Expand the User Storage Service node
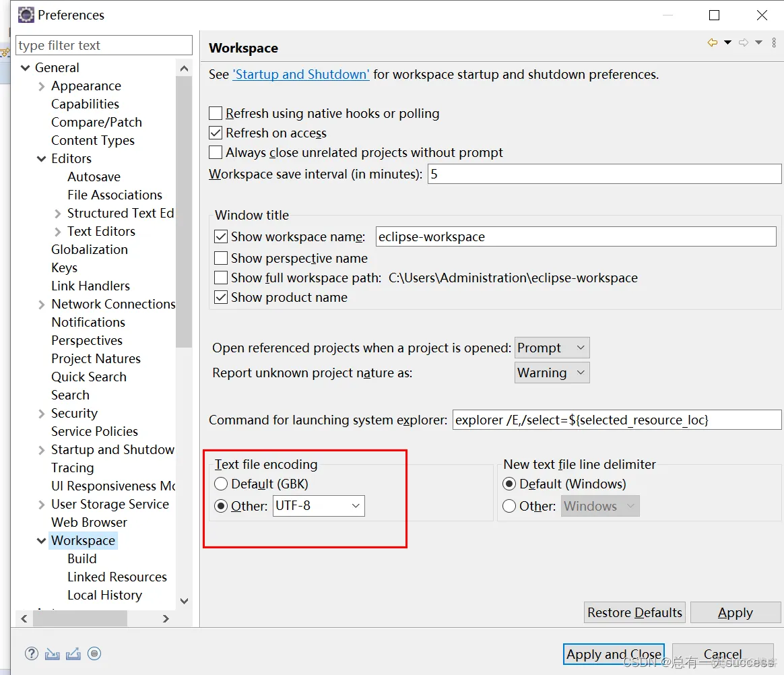Screen dimensions: 784x675 click(42, 505)
